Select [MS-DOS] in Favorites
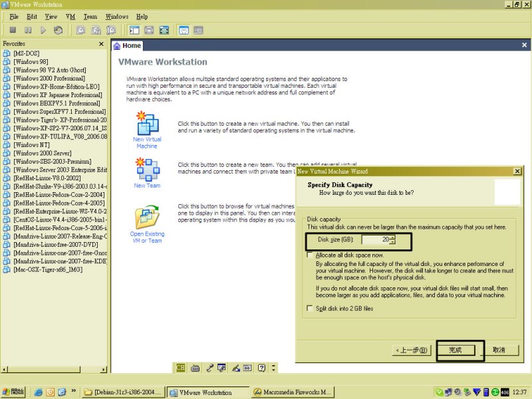 [x=27, y=53]
